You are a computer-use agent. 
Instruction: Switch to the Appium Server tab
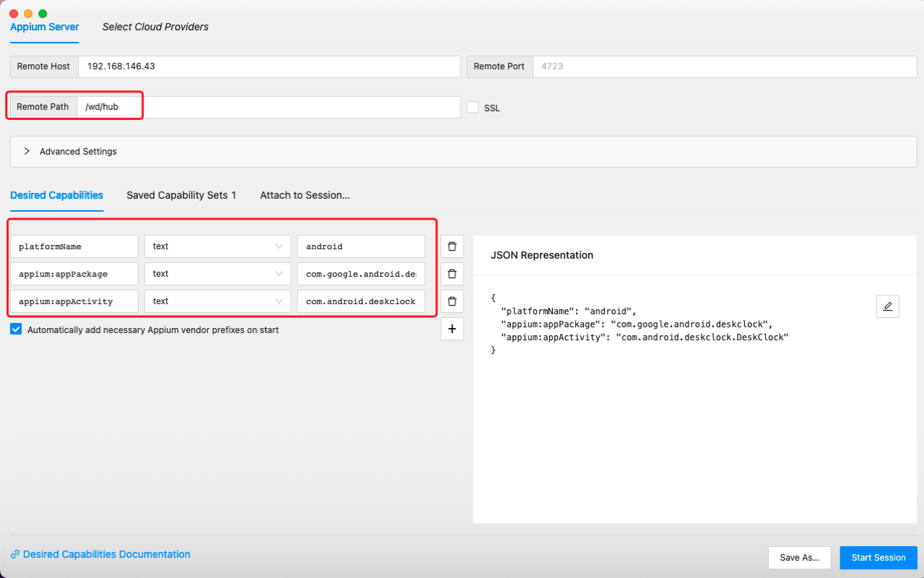pos(45,27)
